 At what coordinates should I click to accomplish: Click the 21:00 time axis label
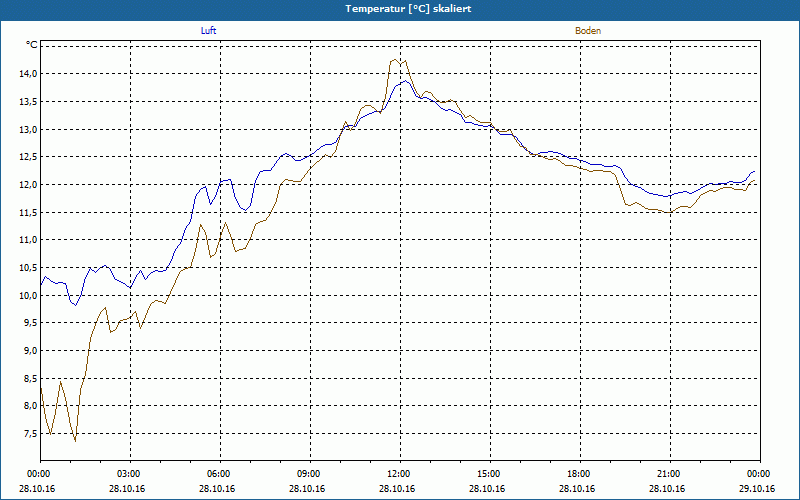coord(670,474)
